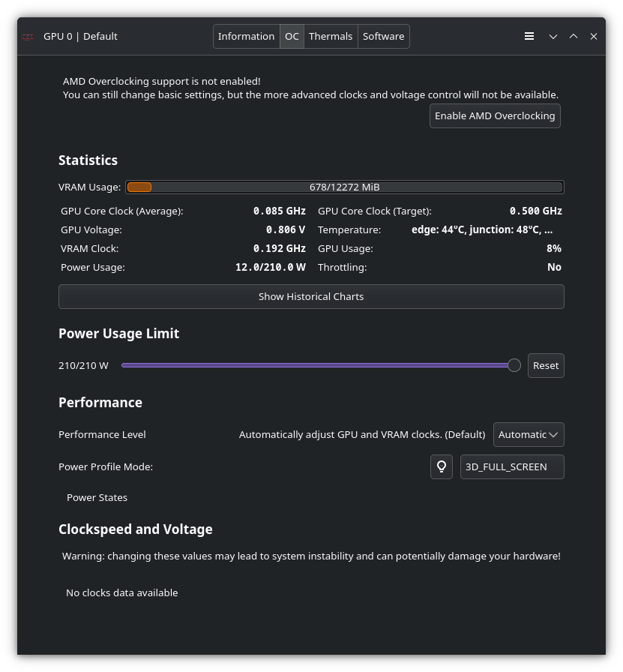Open the 3D_FULL_SCREEN power profile dropdown

coord(512,466)
